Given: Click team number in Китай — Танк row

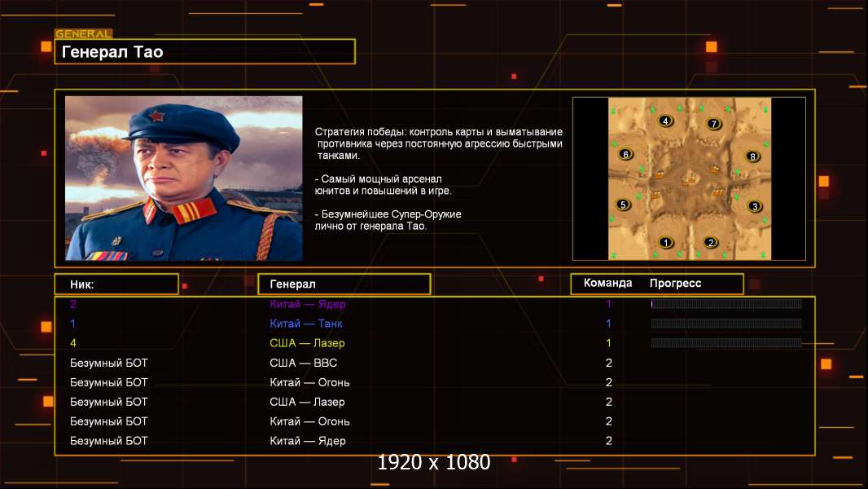Looking at the screenshot, I should point(608,324).
